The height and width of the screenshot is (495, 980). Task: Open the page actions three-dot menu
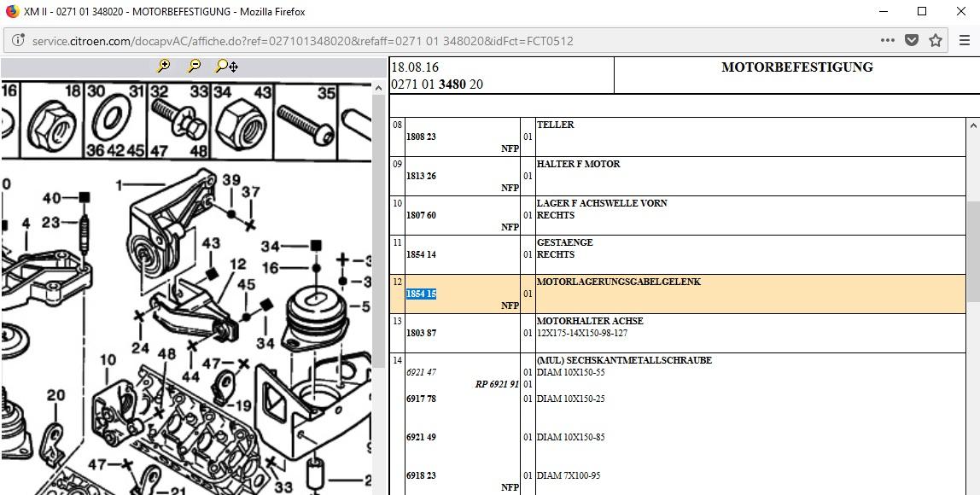[888, 41]
